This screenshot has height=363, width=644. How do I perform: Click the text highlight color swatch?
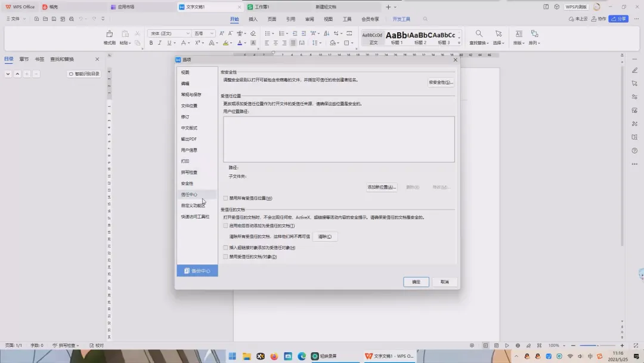[x=226, y=43]
